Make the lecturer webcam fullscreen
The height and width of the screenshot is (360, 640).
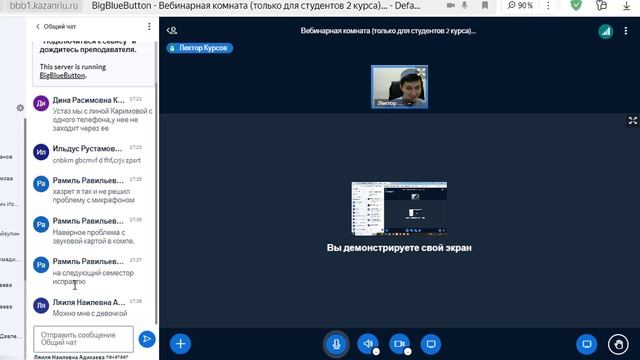click(421, 73)
